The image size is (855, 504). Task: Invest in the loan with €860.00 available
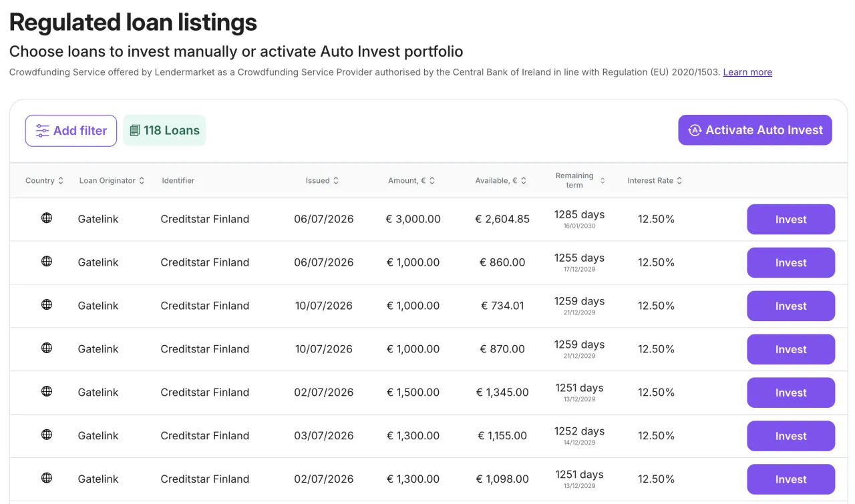point(791,263)
